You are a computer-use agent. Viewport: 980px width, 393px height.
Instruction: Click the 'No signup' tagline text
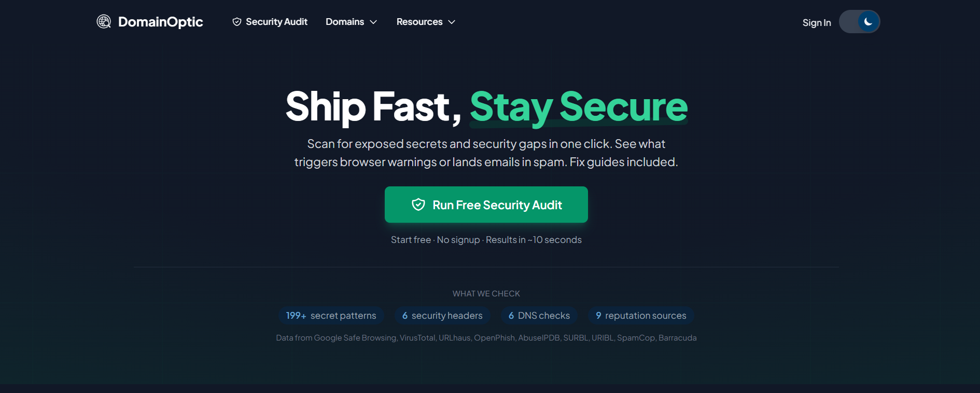click(x=458, y=240)
